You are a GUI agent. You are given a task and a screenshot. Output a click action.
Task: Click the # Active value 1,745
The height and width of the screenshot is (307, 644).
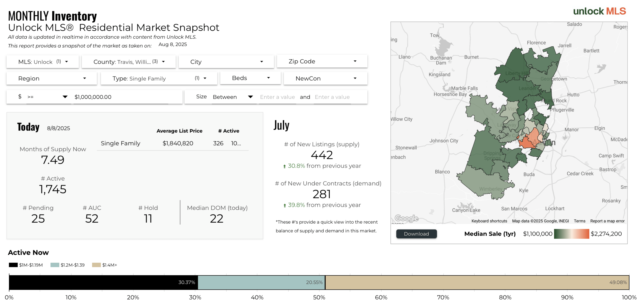pyautogui.click(x=53, y=189)
